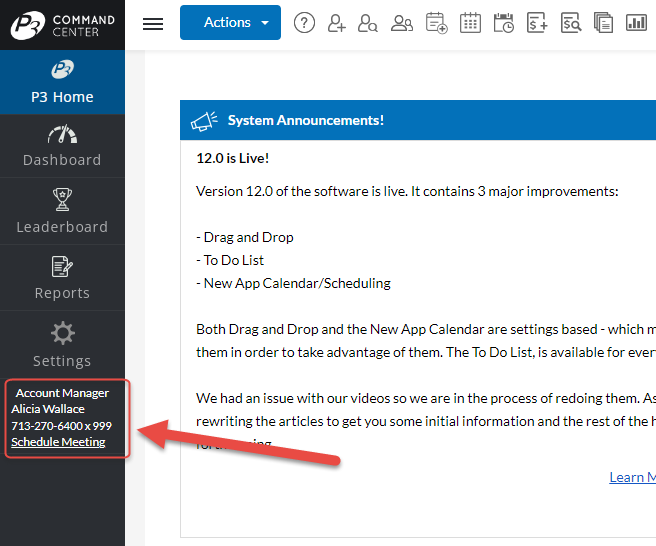Click the calendar with clock icon
The image size is (656, 546).
click(503, 23)
